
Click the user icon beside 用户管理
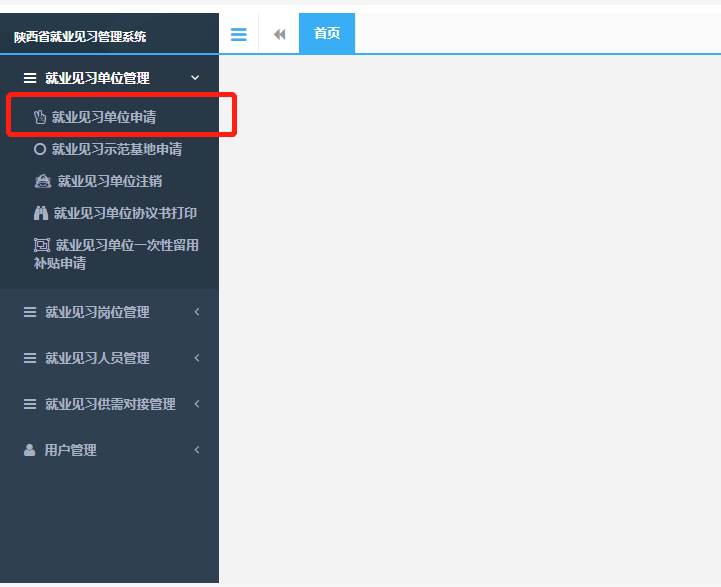pos(29,450)
